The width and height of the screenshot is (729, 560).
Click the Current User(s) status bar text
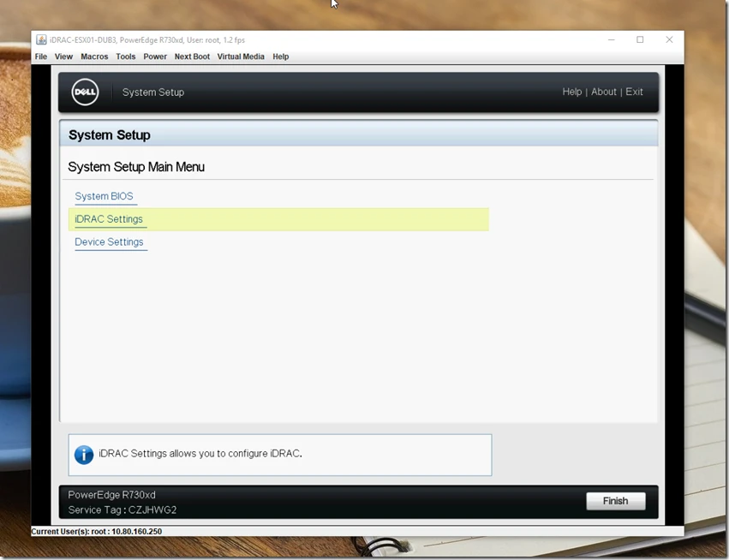pos(97,531)
